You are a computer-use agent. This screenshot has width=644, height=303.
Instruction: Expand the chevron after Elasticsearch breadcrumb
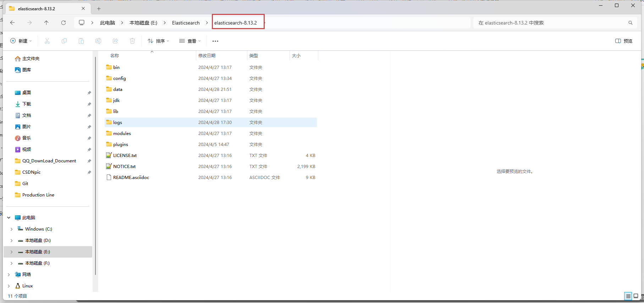(207, 23)
